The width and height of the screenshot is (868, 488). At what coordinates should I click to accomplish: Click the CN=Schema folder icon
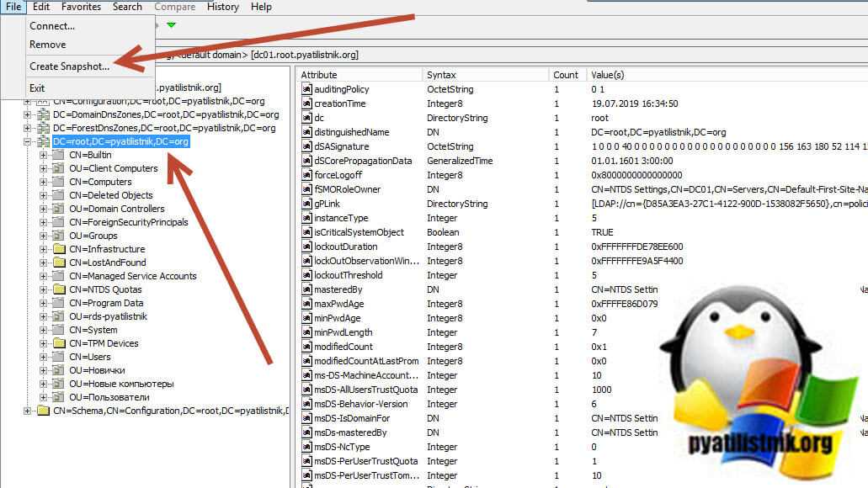[43, 411]
